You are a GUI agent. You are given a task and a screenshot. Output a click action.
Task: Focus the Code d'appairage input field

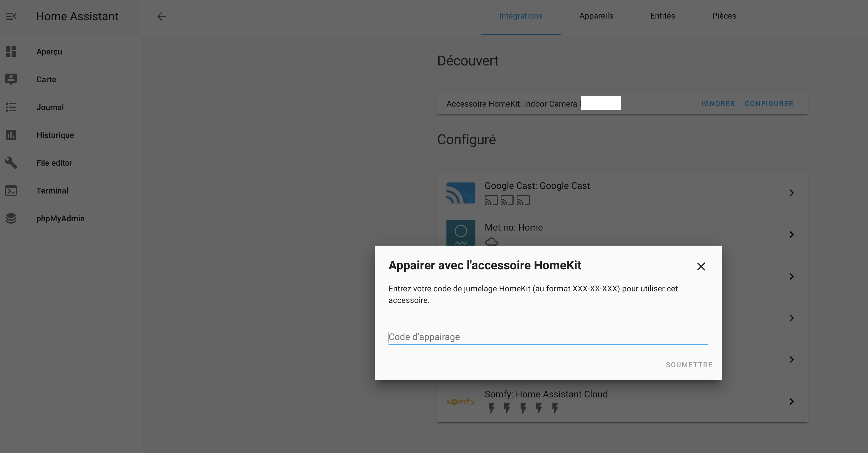(548, 337)
